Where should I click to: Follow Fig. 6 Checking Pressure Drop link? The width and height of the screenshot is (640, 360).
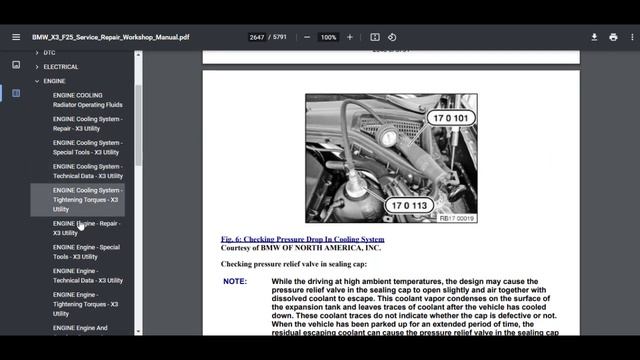click(302, 239)
